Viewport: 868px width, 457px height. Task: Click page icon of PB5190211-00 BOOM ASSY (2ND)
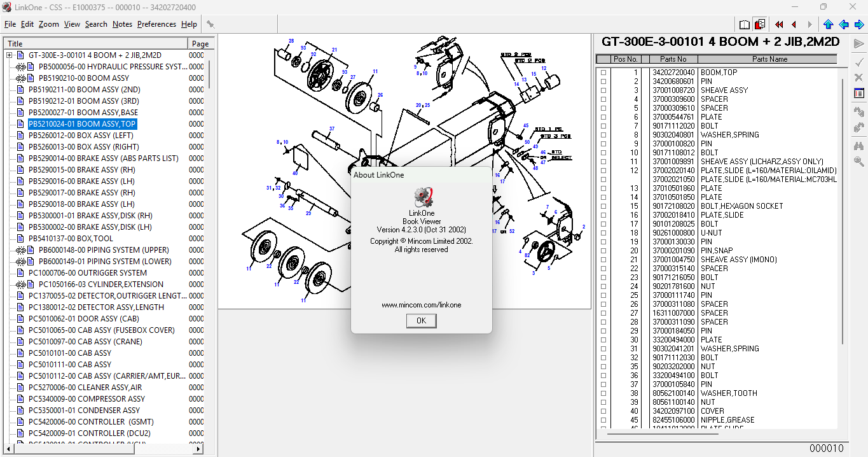(20, 90)
